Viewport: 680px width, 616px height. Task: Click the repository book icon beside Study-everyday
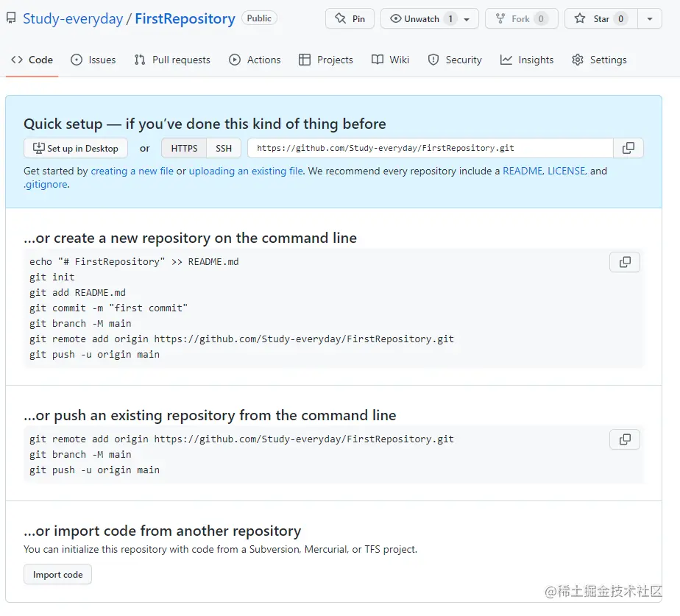click(x=10, y=18)
